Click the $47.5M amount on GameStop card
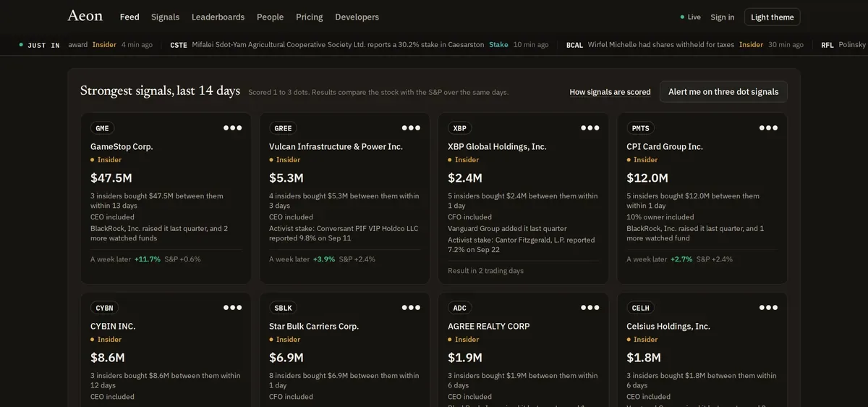 (111, 177)
